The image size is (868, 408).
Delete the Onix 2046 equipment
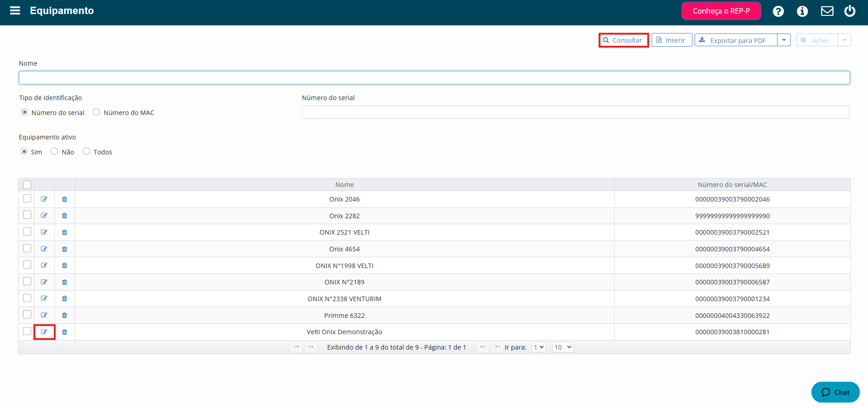[65, 199]
